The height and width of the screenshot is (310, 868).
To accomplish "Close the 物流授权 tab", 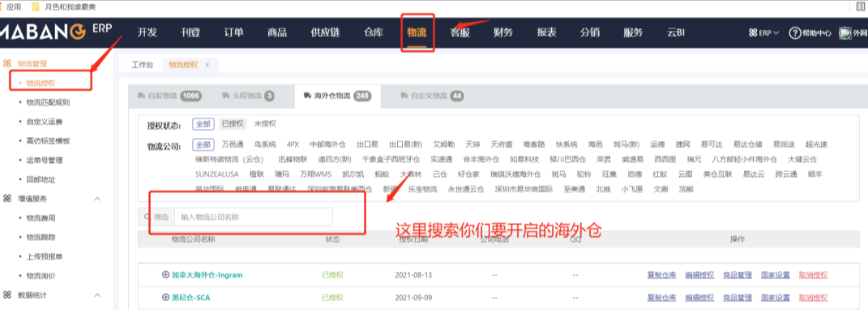I will pyautogui.click(x=207, y=65).
